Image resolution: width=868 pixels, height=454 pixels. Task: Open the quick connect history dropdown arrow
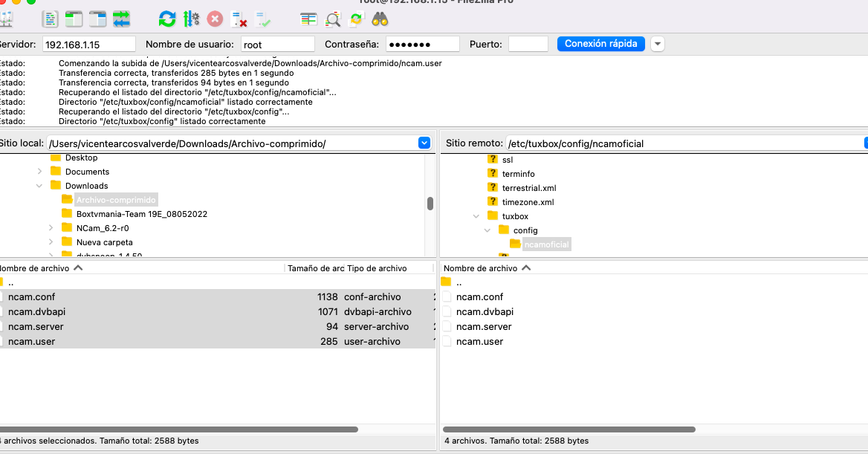[657, 44]
